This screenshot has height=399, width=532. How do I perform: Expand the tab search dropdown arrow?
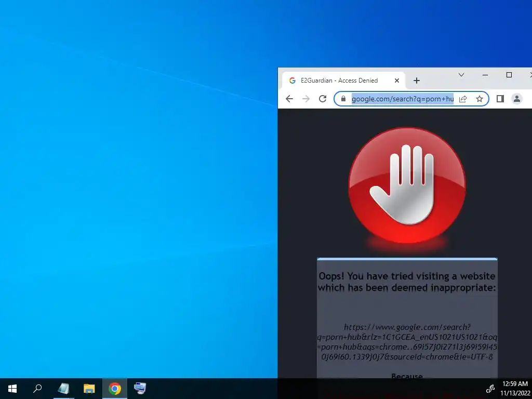[461, 75]
